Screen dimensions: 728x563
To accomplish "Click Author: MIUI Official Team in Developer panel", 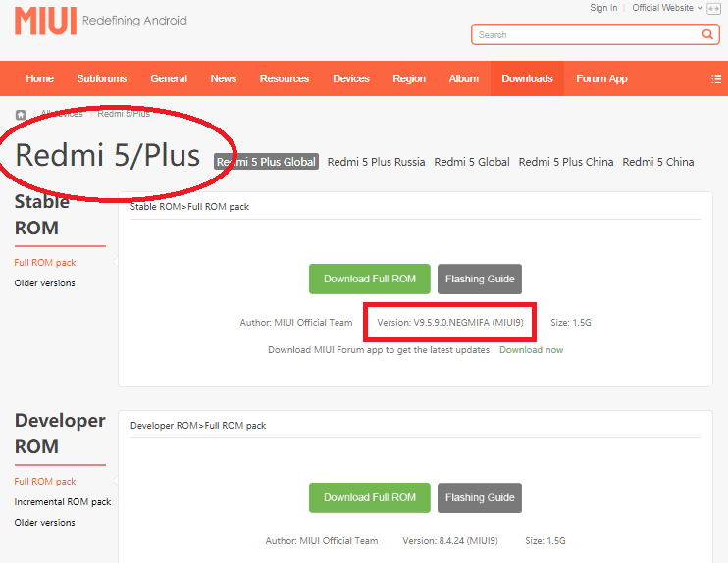I will [322, 541].
